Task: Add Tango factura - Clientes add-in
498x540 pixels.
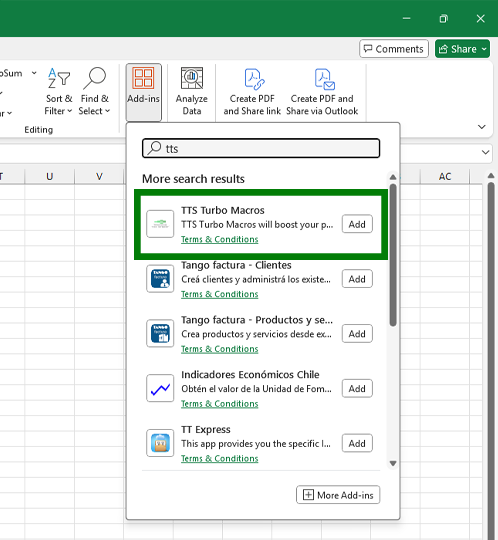Action: click(357, 279)
